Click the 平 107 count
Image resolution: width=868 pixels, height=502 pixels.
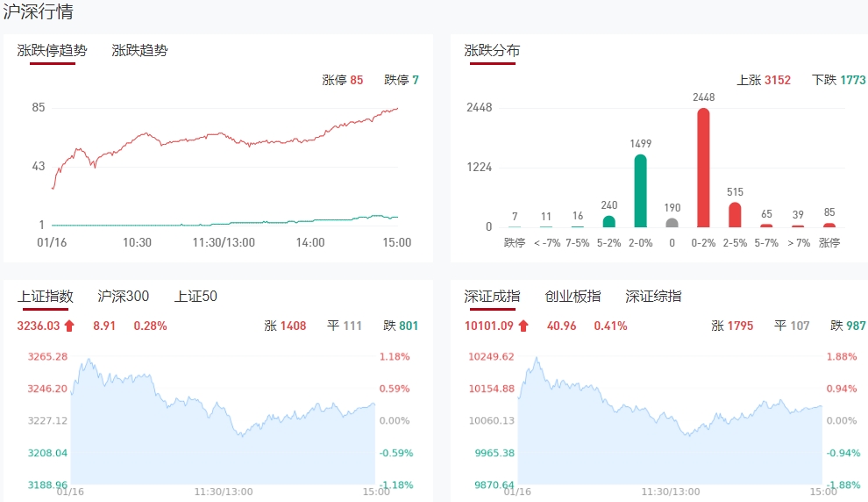coord(792,326)
